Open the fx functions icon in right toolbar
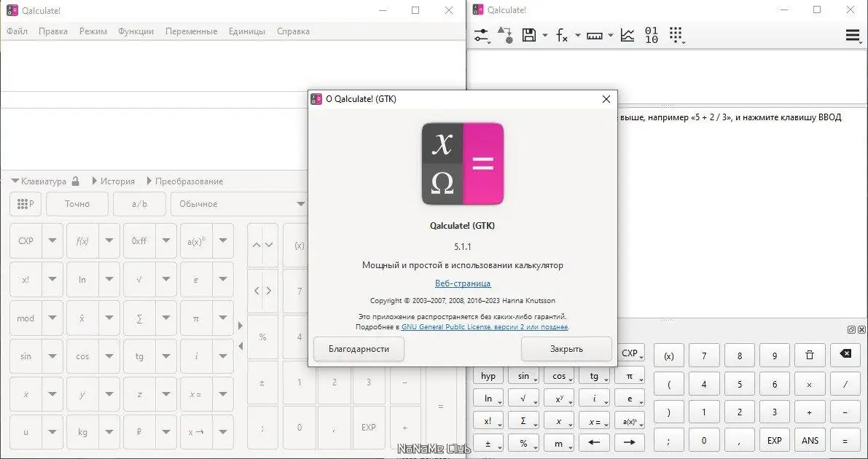This screenshot has height=459, width=868. coord(562,36)
